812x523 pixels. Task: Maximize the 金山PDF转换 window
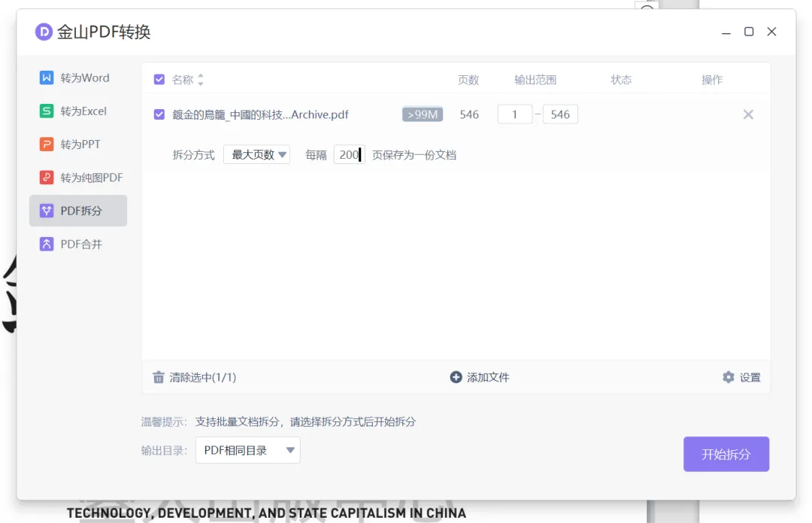pyautogui.click(x=749, y=32)
